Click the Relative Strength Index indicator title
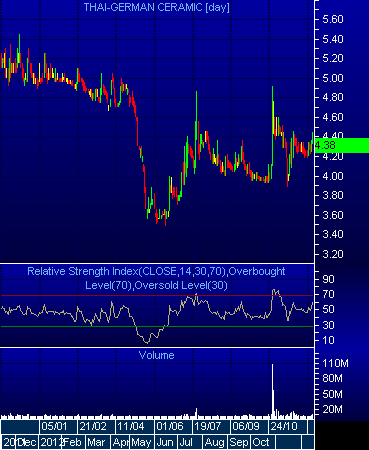369x450 pixels. click(x=156, y=278)
